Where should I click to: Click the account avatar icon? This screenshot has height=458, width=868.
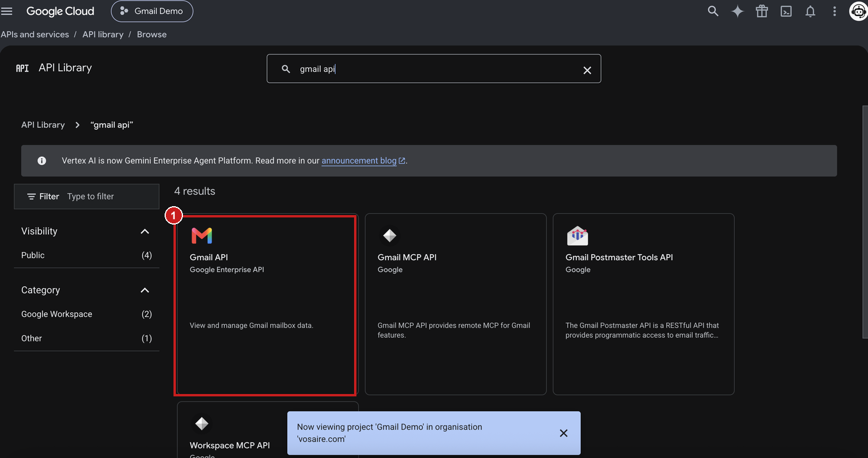(859, 11)
